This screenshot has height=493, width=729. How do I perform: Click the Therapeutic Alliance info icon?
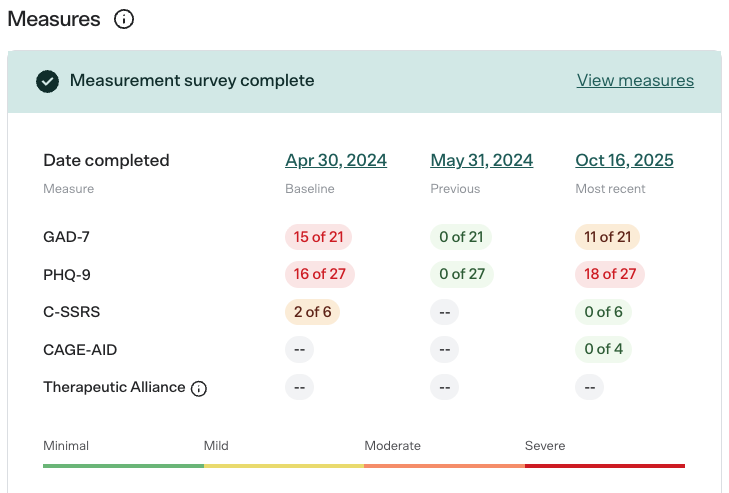click(x=199, y=388)
